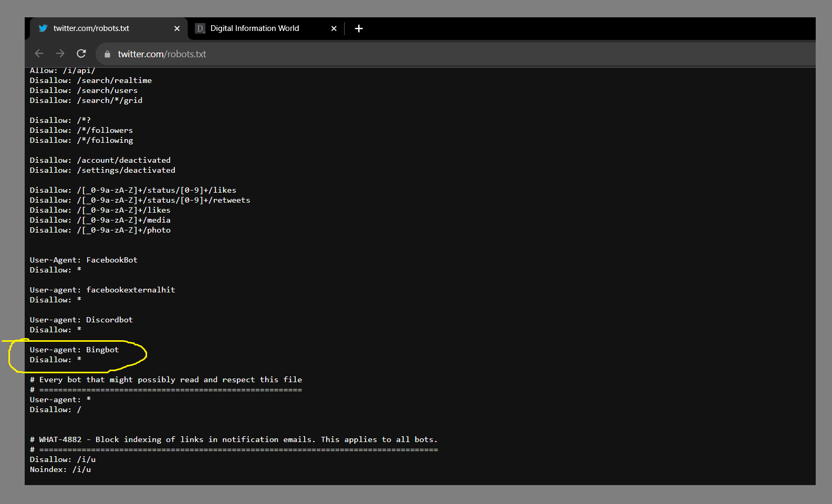Click the 'User-agent: facebookexternalhit' line

point(102,290)
